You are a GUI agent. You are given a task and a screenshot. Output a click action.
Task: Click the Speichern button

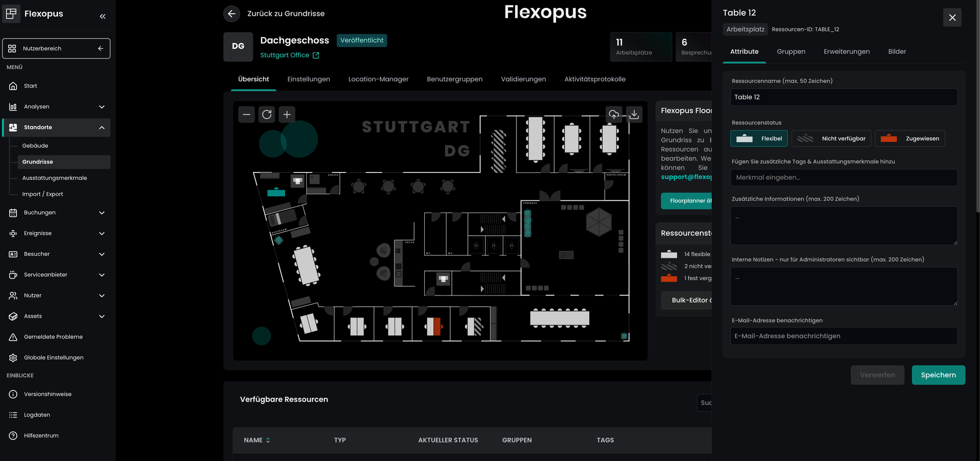(938, 375)
